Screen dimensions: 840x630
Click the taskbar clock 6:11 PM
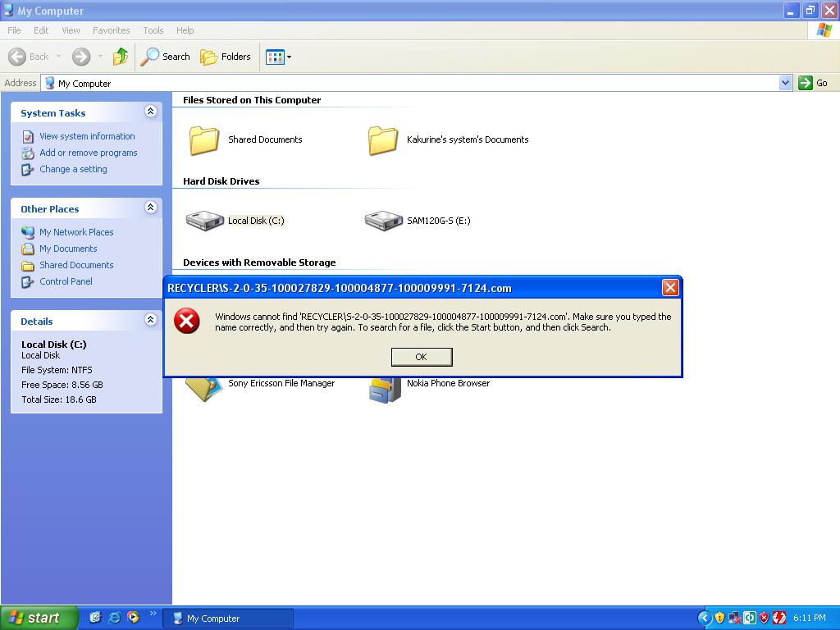pyautogui.click(x=810, y=619)
